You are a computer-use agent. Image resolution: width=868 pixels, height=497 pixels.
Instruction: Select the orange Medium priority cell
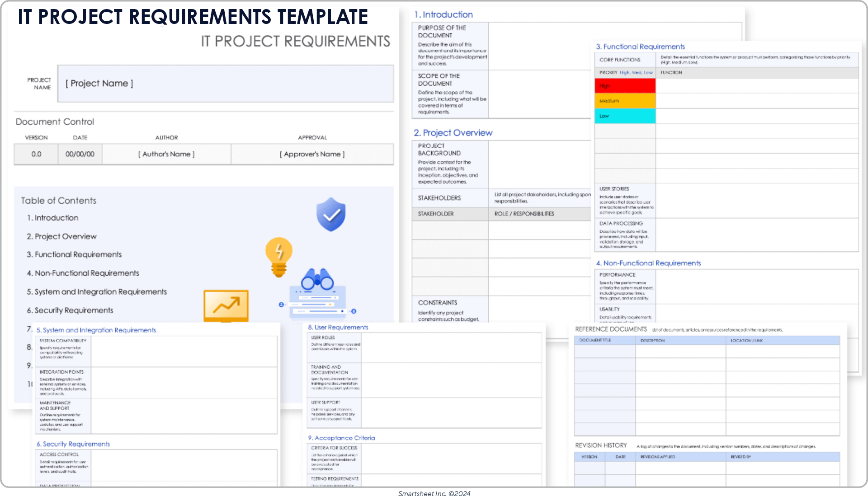[x=625, y=101]
